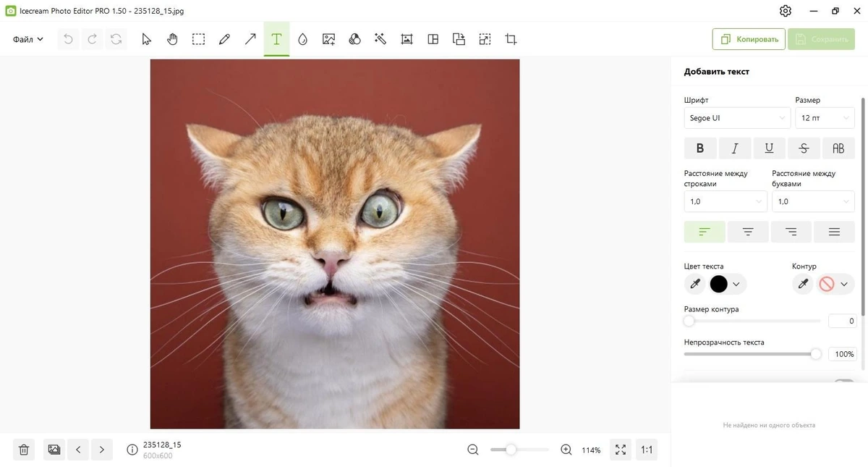Image resolution: width=868 pixels, height=467 pixels.
Task: Select the pencil draw tool
Action: click(x=224, y=39)
